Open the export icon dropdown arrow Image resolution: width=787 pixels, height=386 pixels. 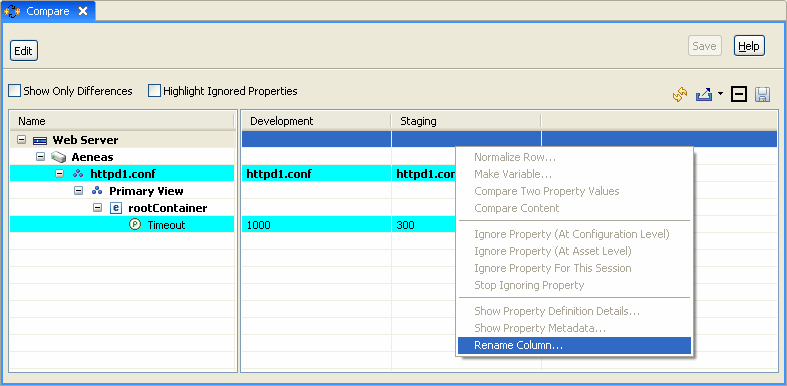(720, 94)
